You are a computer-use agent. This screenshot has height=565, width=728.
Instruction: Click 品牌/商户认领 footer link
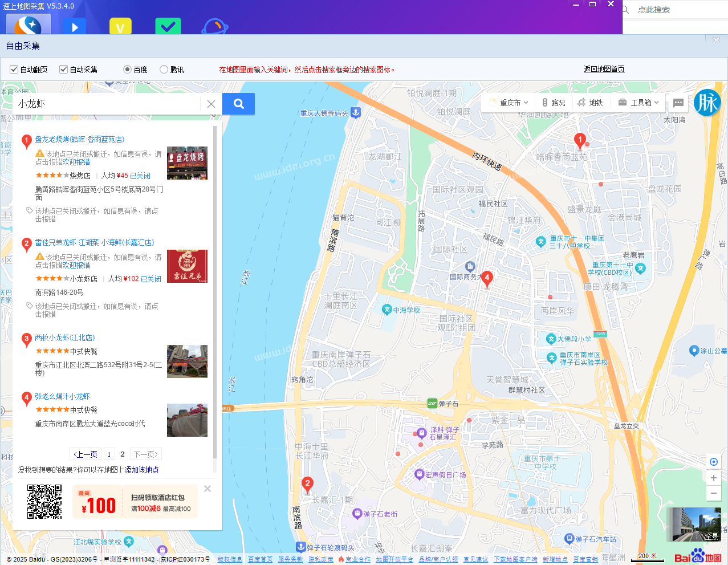click(438, 559)
